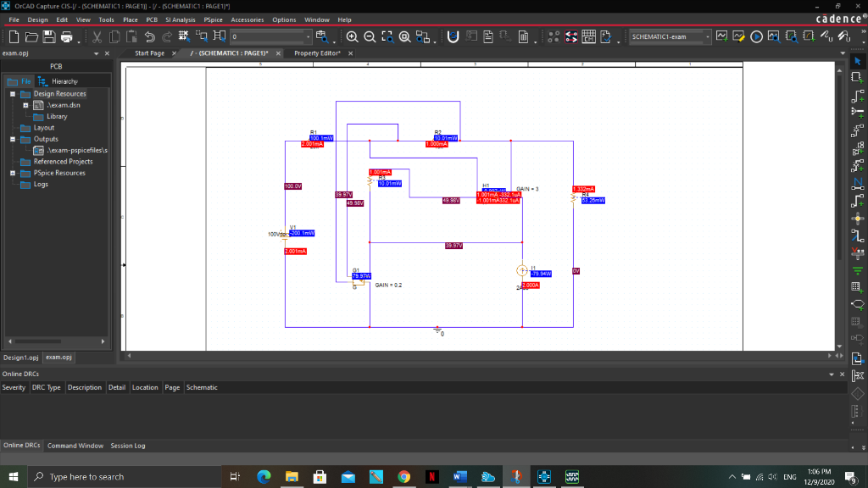Viewport: 868px width, 488px height.
Task: Switch to the Start Page tab
Action: (149, 53)
